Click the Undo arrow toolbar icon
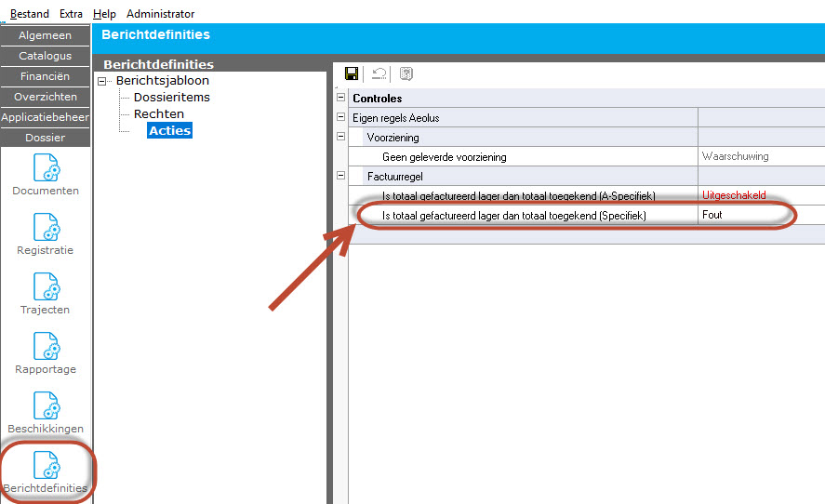 pos(379,73)
